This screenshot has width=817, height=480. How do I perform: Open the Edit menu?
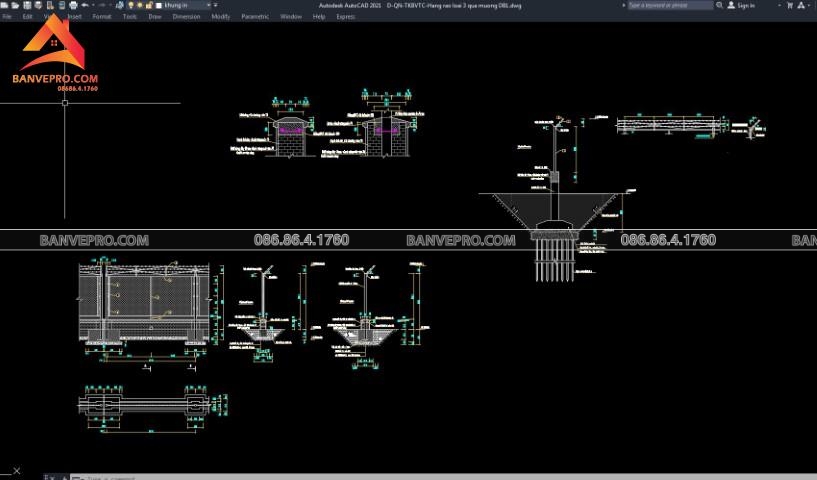pos(27,17)
